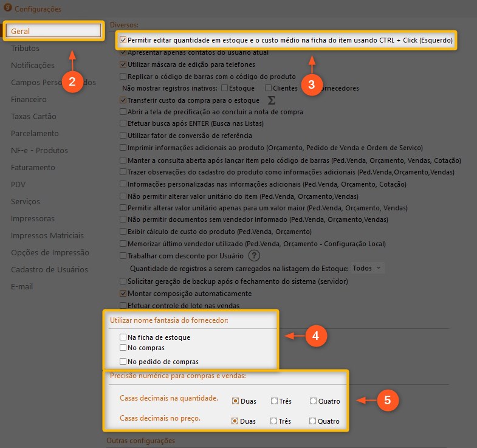Click the Sigma icon beside Transferir custo
Screen dimensions: 477x448
point(272,100)
